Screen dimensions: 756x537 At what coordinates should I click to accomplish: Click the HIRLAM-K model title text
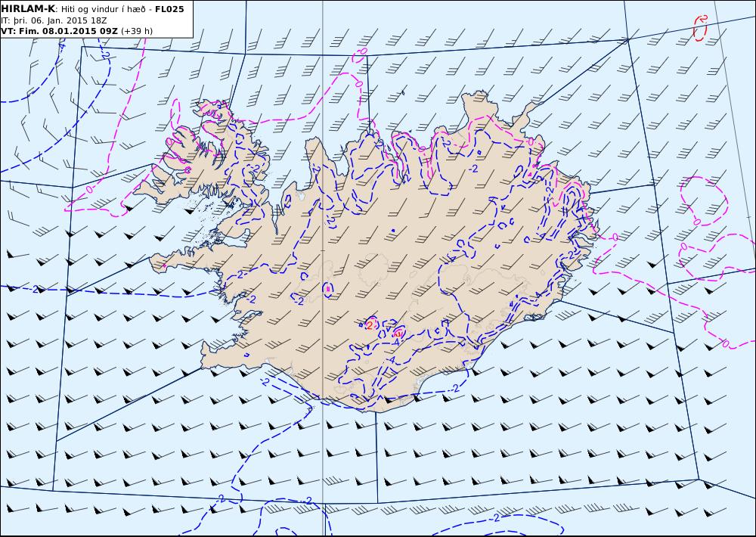click(x=29, y=9)
